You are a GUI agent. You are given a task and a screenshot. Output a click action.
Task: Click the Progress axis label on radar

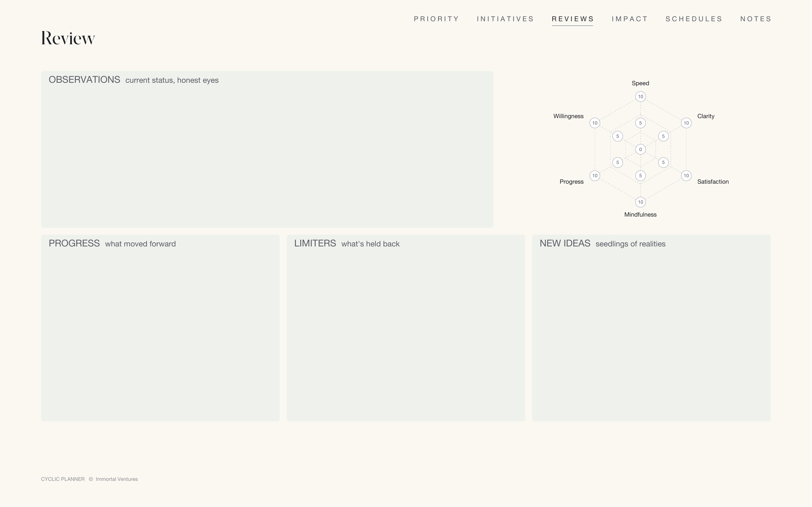point(572,182)
